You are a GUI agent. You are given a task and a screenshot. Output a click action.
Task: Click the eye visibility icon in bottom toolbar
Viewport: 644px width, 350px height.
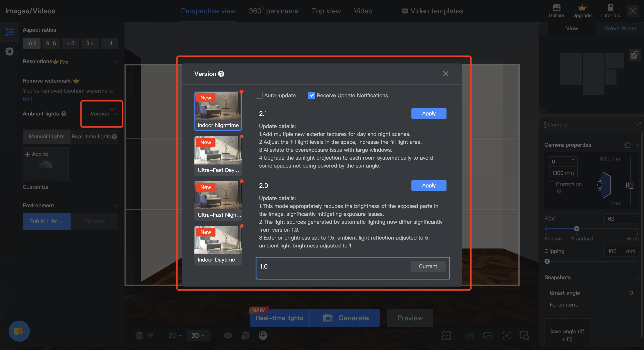click(228, 336)
